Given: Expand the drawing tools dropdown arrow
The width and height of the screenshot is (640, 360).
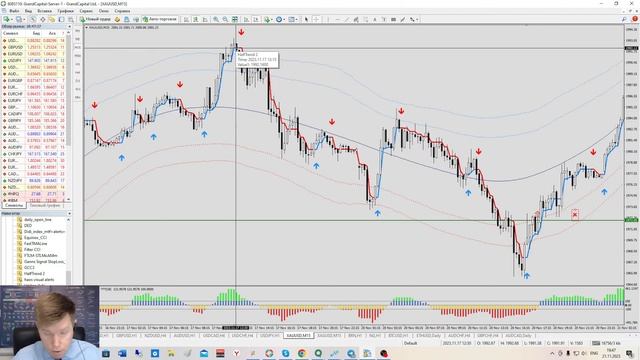Looking at the screenshot, I should (x=417, y=19).
